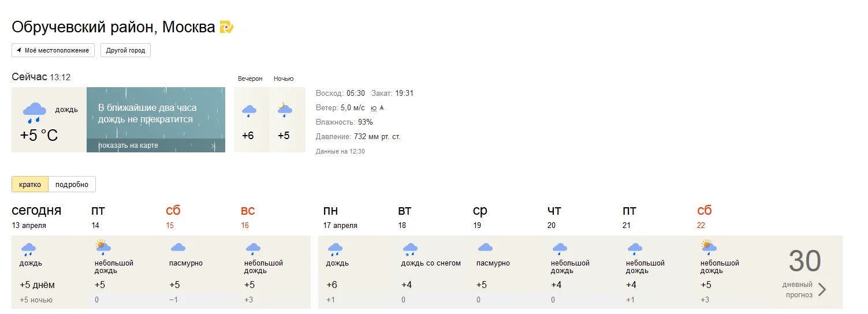Click the Ночью moon cloud icon
868x314 pixels.
click(284, 110)
